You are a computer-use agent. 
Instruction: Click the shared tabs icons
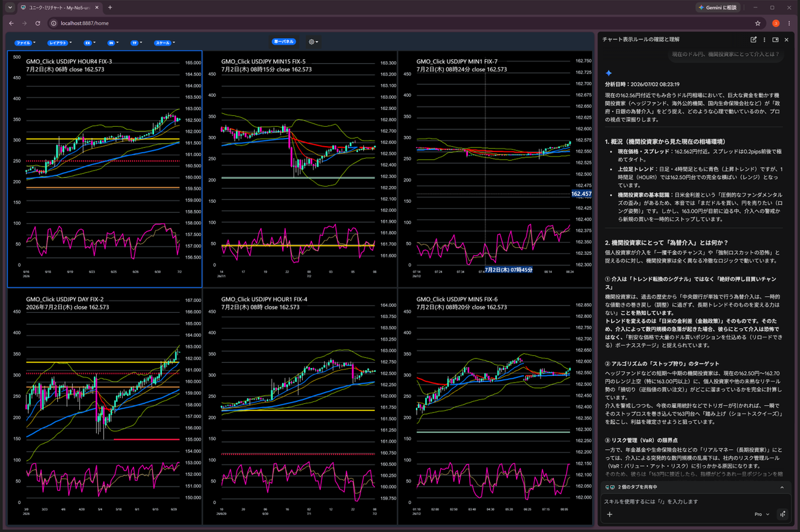[x=610, y=488]
